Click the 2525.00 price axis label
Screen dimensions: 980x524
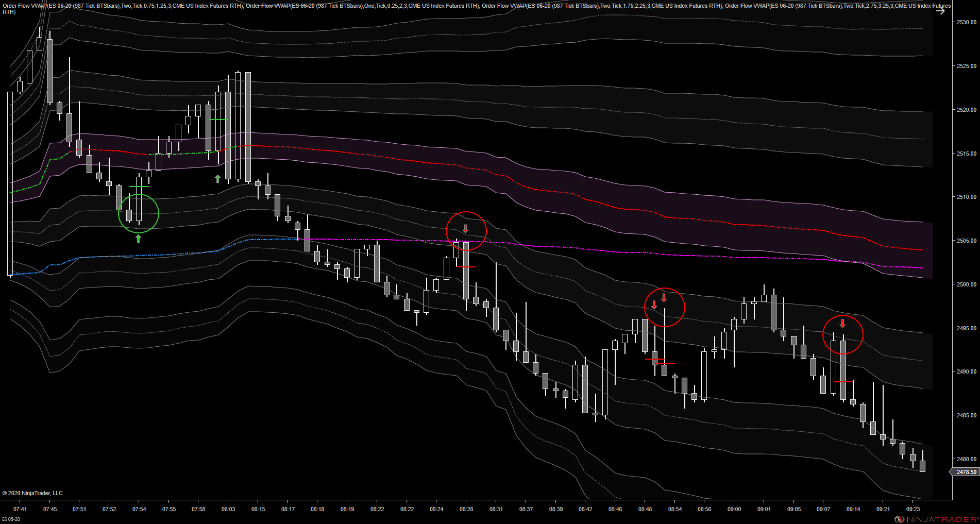pos(967,66)
